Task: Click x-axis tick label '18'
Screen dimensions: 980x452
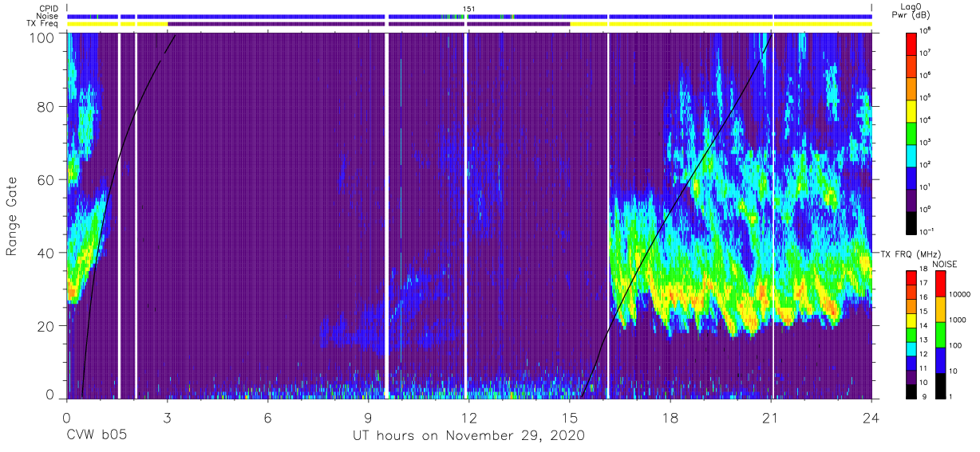Action: point(670,417)
